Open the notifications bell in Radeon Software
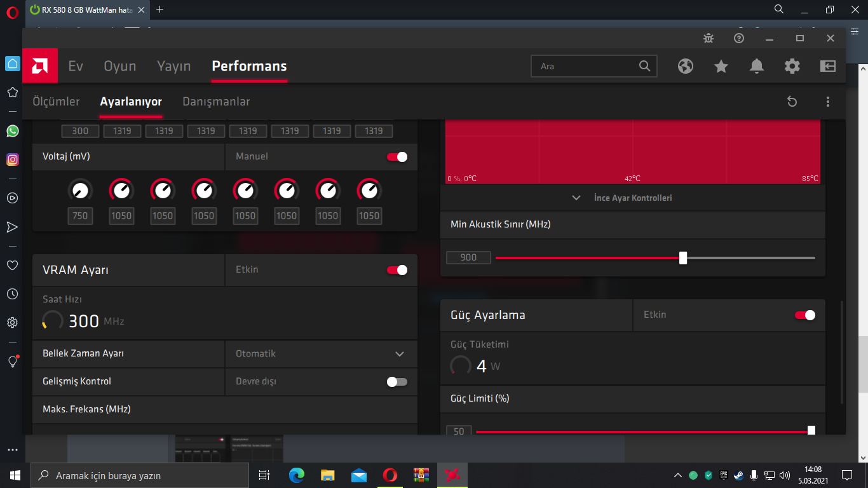The image size is (868, 488). 757,66
